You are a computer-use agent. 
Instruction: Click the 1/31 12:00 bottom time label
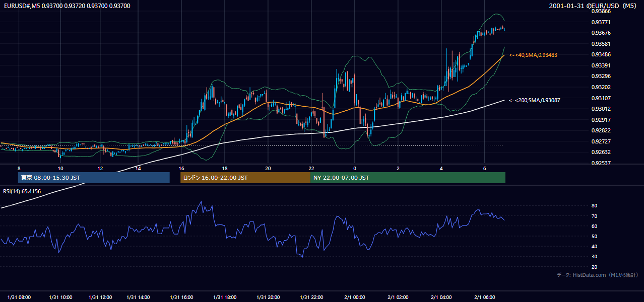100,297
